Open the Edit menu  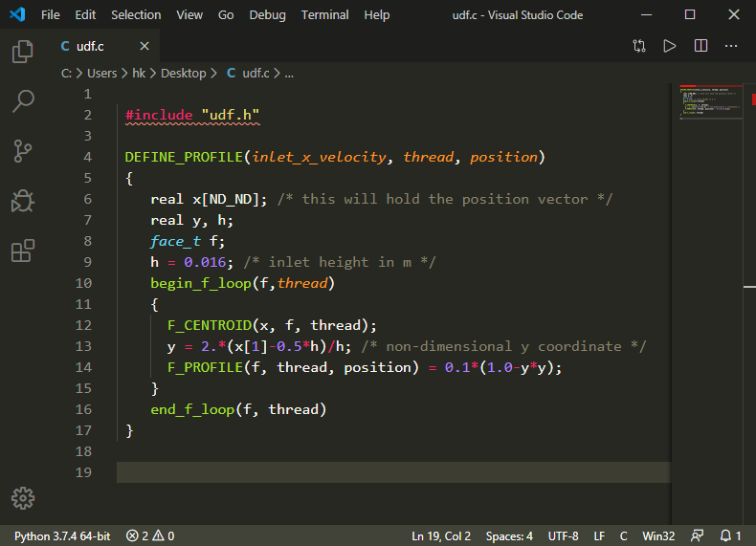point(85,15)
